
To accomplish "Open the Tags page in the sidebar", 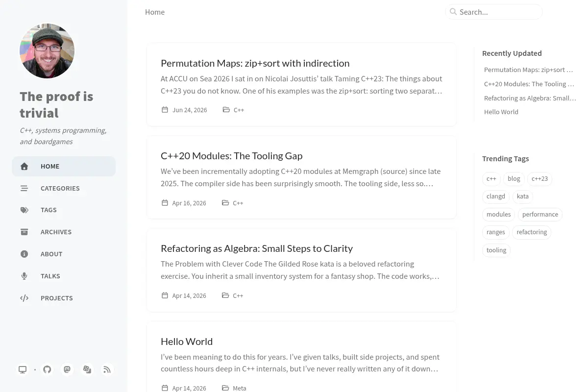I will pos(64,210).
